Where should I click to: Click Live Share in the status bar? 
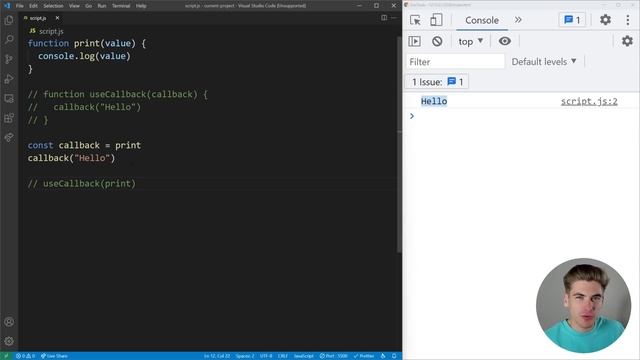(54, 356)
